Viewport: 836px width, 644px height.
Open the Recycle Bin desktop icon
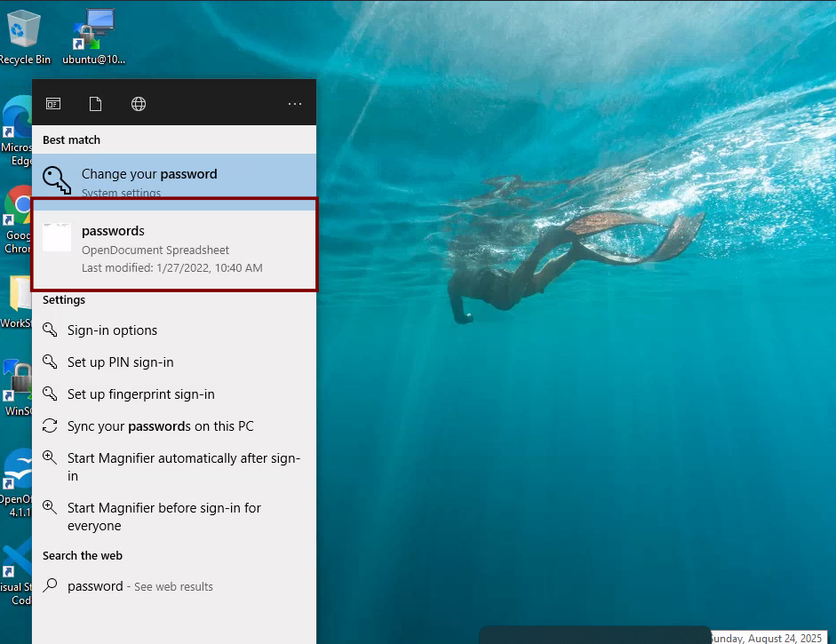(24, 36)
